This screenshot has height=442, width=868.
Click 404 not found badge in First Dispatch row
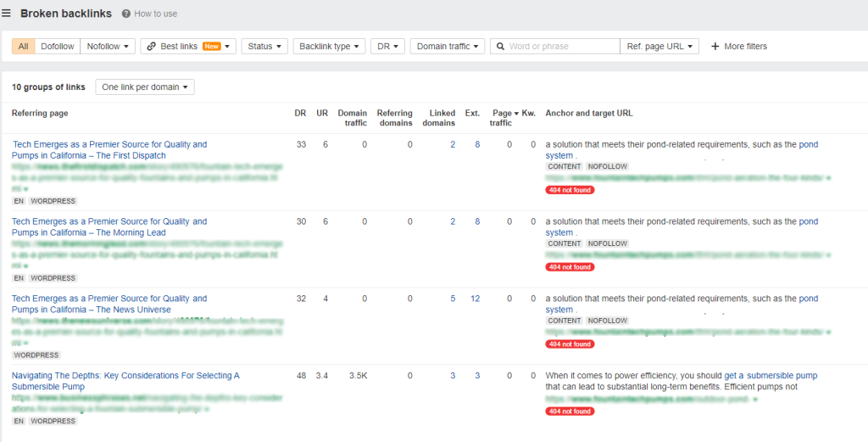click(x=570, y=190)
